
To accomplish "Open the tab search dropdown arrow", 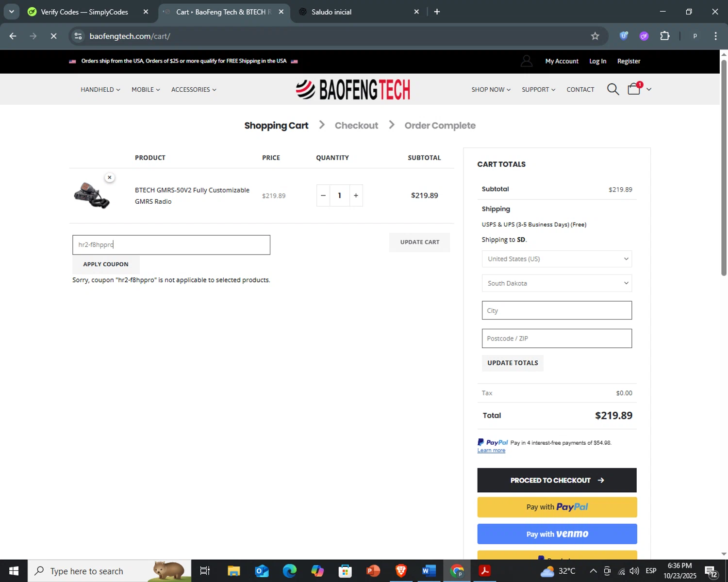I will point(12,12).
